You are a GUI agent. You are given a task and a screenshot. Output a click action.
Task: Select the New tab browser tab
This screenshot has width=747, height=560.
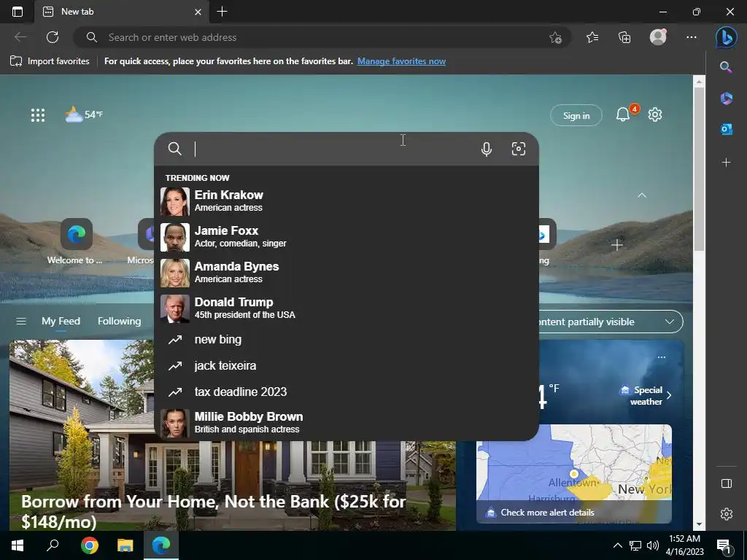pos(122,12)
